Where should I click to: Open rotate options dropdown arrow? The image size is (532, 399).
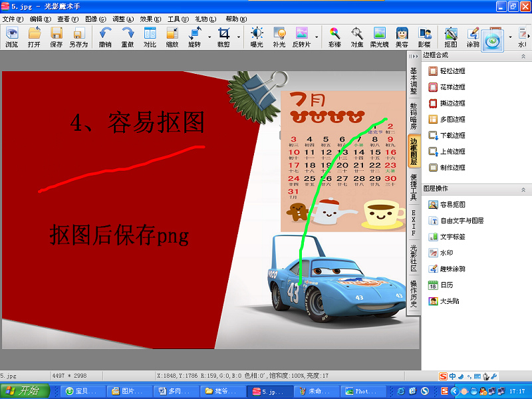209,37
